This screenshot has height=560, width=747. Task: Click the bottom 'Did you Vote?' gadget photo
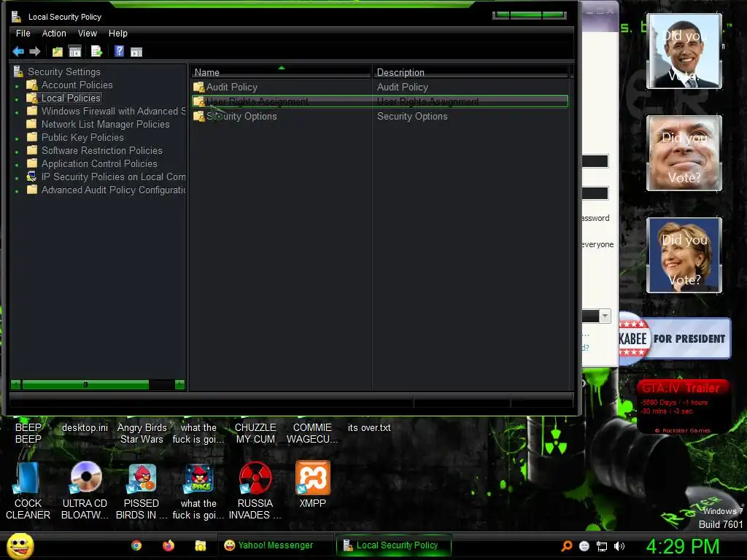(x=684, y=254)
